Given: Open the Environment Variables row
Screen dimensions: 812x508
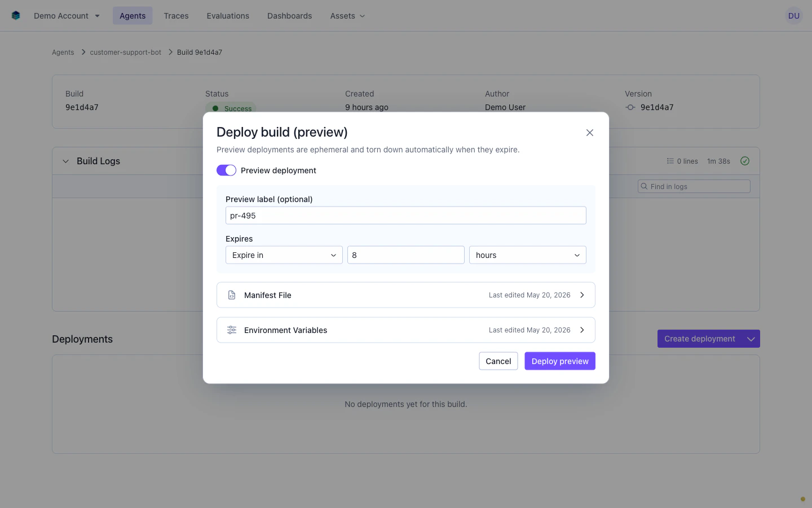Looking at the screenshot, I should click(x=406, y=330).
